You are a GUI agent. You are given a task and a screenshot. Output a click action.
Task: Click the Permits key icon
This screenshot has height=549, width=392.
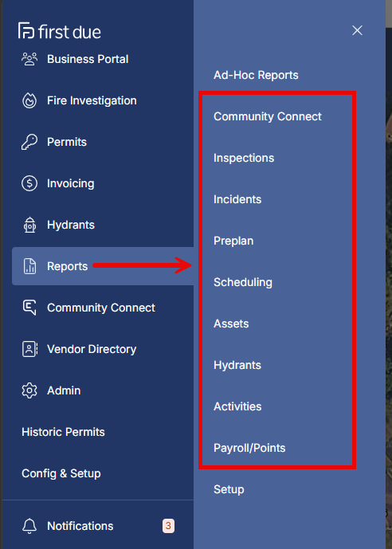(29, 142)
